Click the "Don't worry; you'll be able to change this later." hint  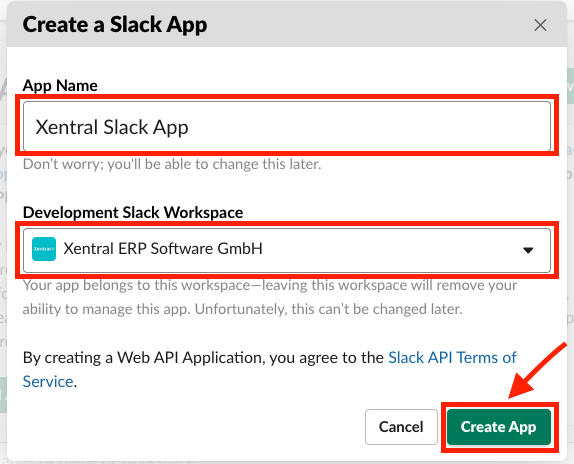click(172, 164)
